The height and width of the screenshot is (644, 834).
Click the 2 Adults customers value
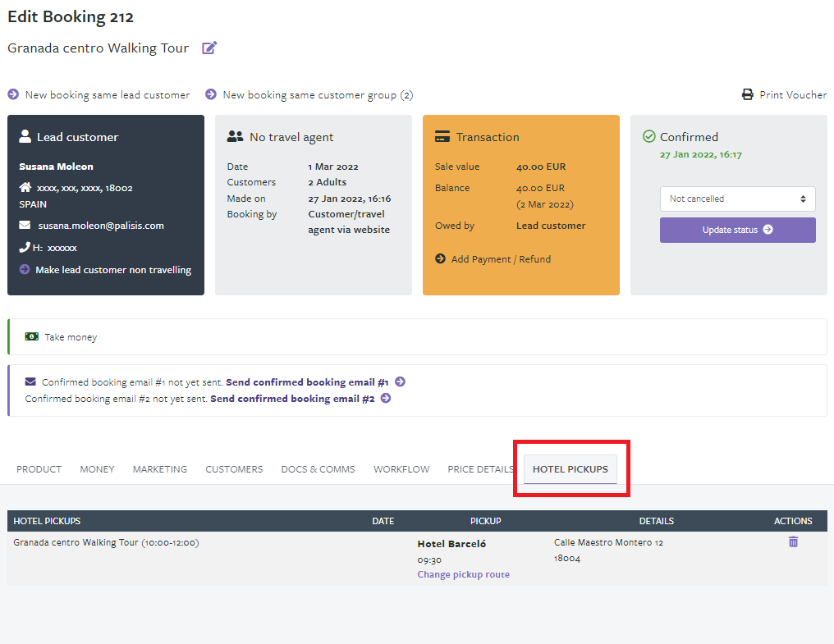tap(327, 182)
